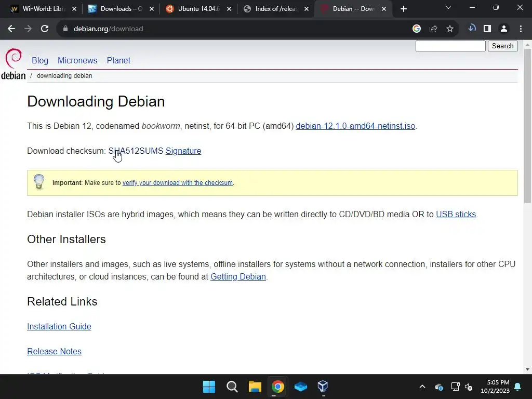Open VirtualBox from the taskbar
Screen dimensions: 532x399
pyautogui.click(x=323, y=387)
